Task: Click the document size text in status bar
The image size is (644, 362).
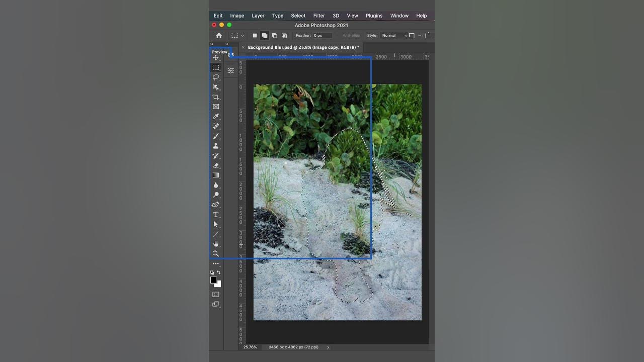Action: tap(293, 347)
